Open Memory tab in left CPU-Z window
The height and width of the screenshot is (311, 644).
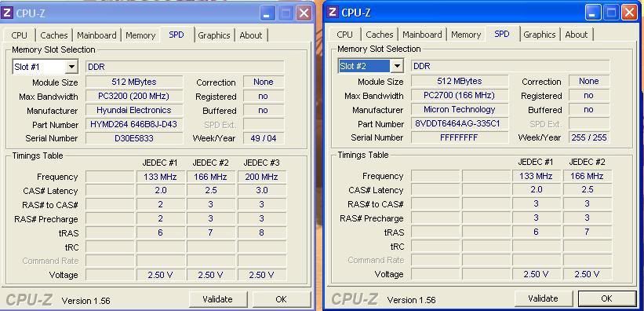click(x=140, y=35)
